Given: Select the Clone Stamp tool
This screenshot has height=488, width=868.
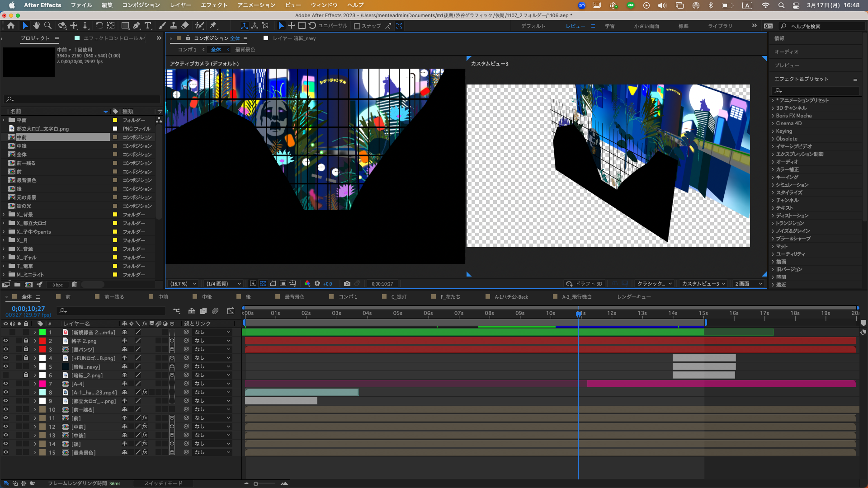Looking at the screenshot, I should point(174,26).
